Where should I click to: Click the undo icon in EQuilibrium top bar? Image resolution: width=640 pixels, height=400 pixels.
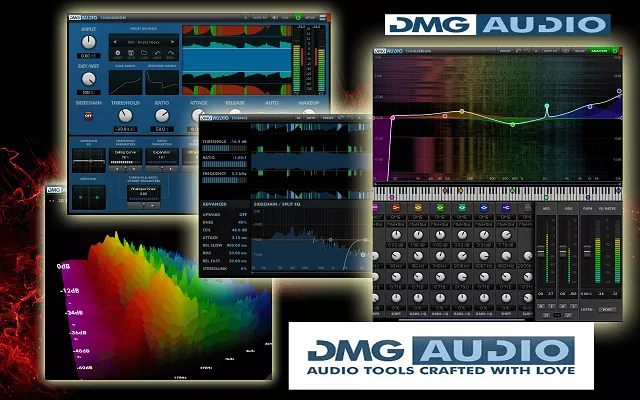pos(518,51)
